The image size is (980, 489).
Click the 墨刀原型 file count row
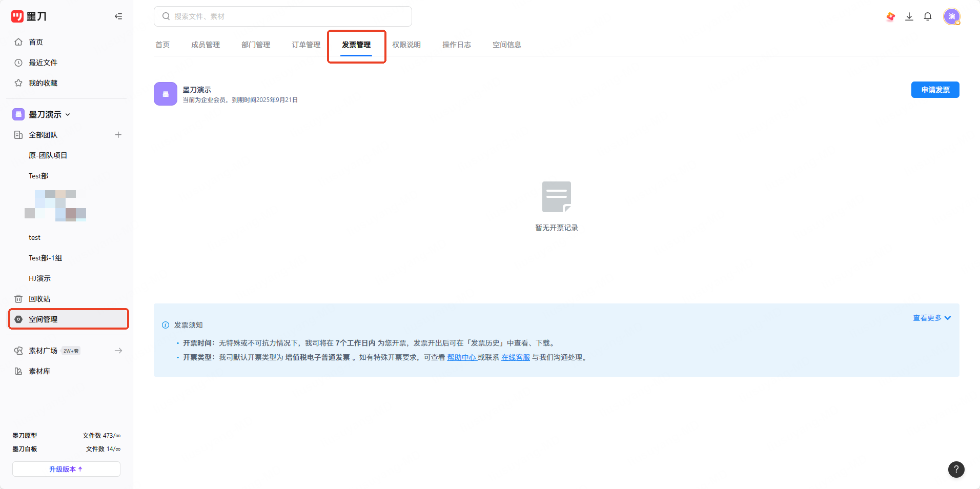67,436
